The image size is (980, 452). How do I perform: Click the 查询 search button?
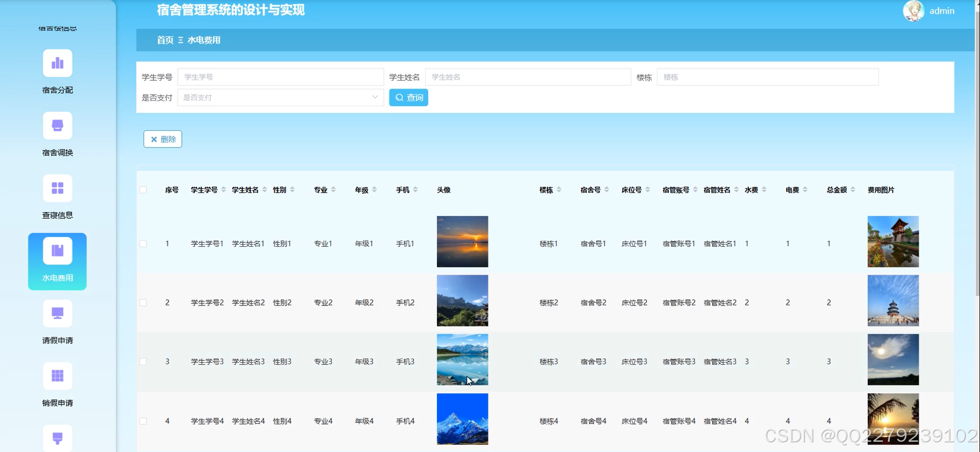(408, 98)
